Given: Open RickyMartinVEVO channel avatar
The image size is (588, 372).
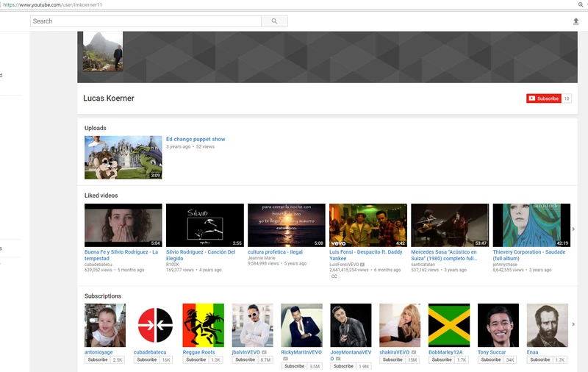Looking at the screenshot, I should click(x=301, y=325).
